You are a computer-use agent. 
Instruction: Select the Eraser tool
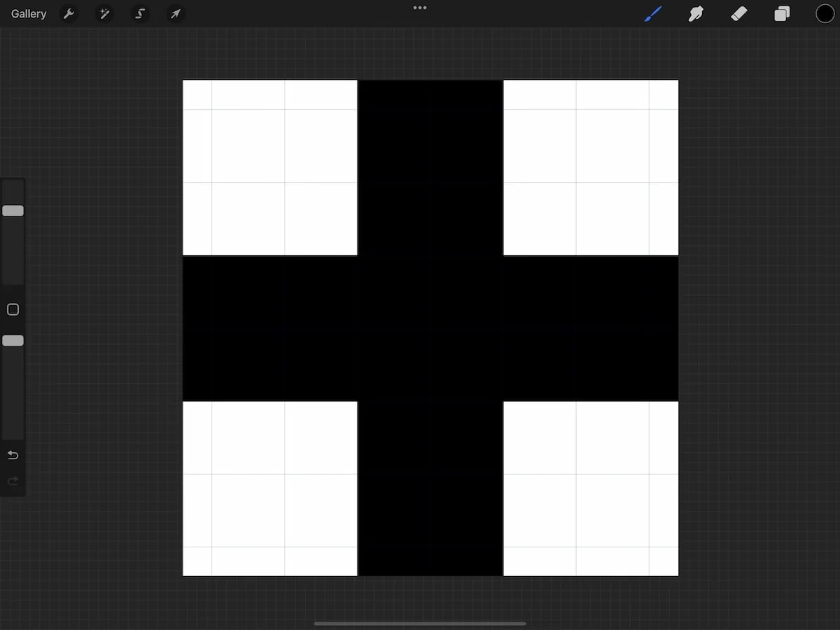click(x=739, y=13)
